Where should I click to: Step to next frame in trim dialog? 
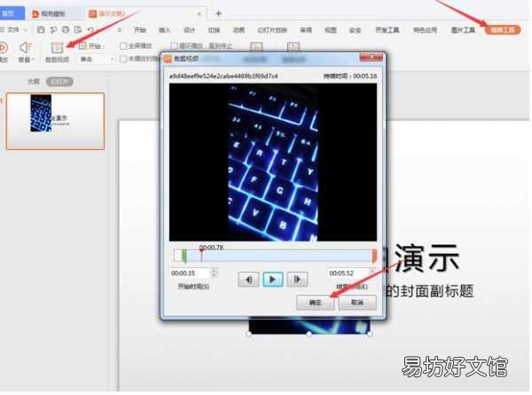pyautogui.click(x=298, y=280)
